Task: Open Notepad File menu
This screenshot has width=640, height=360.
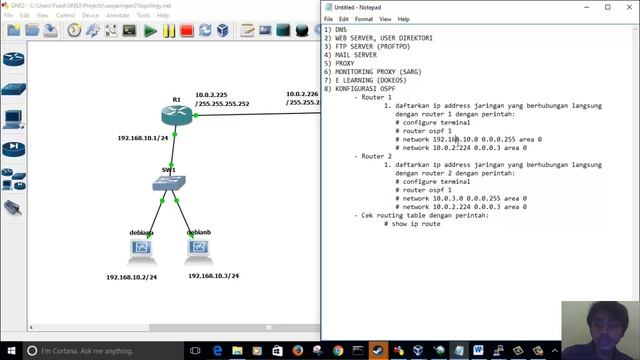Action: [328, 19]
